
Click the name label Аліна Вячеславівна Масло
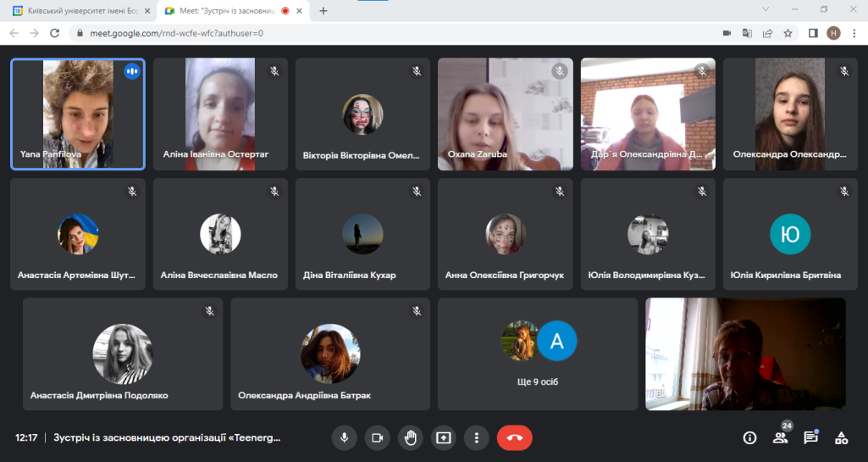[219, 275]
